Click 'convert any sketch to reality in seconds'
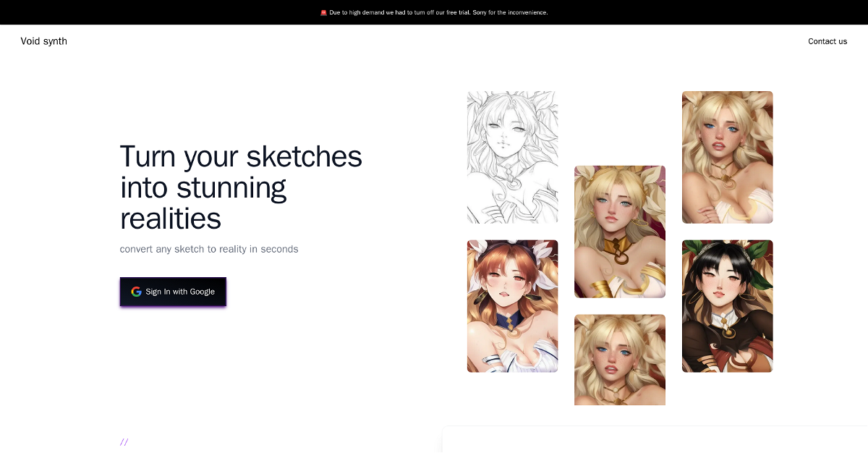Viewport: 868px width, 453px height. [x=209, y=249]
